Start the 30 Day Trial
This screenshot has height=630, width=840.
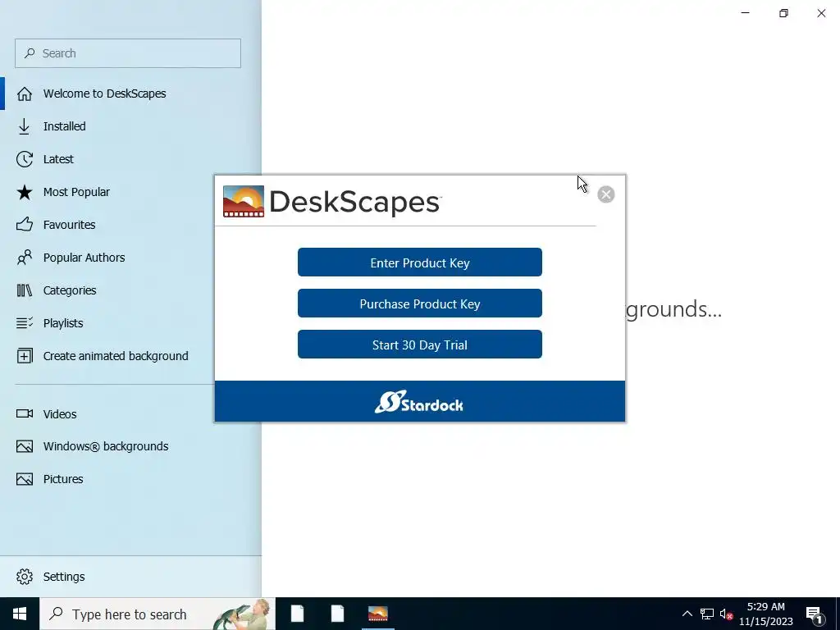(420, 345)
